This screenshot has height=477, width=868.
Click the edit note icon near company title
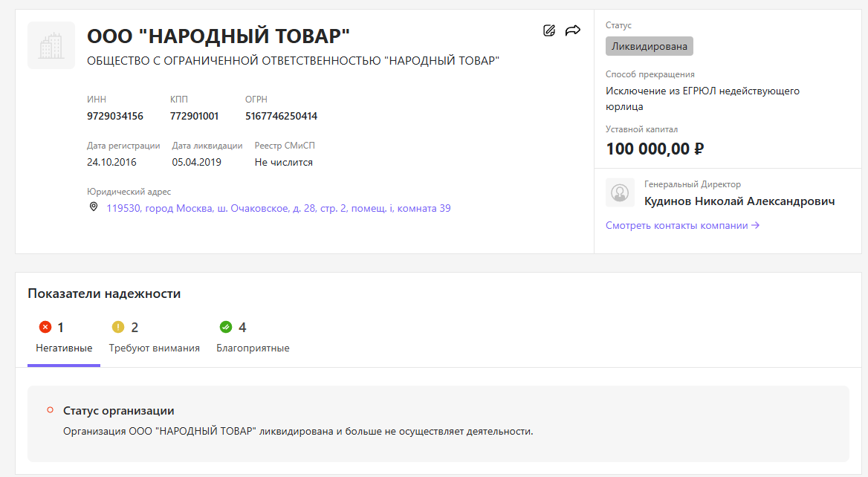549,30
